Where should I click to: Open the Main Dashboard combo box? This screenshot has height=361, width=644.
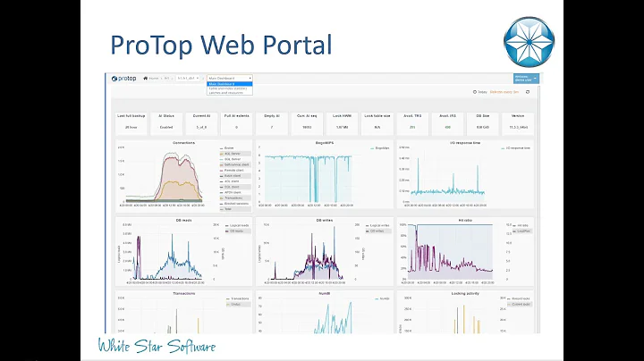(230, 78)
